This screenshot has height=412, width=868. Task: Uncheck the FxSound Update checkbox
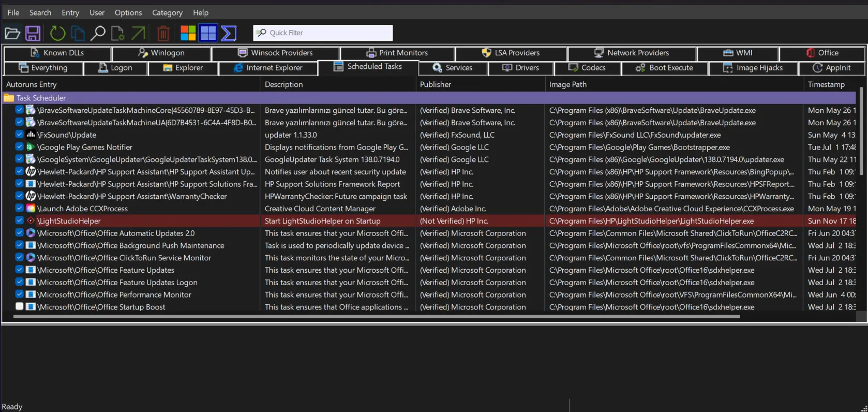click(x=19, y=135)
